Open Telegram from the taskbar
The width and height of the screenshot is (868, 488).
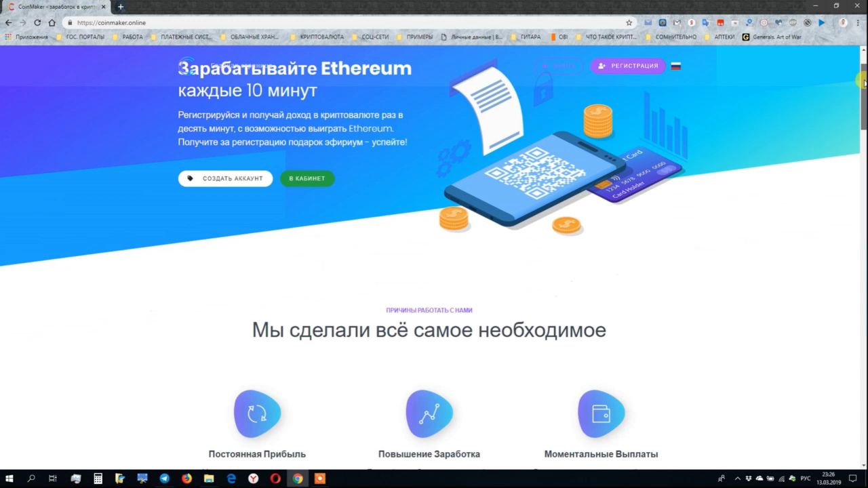(x=165, y=479)
